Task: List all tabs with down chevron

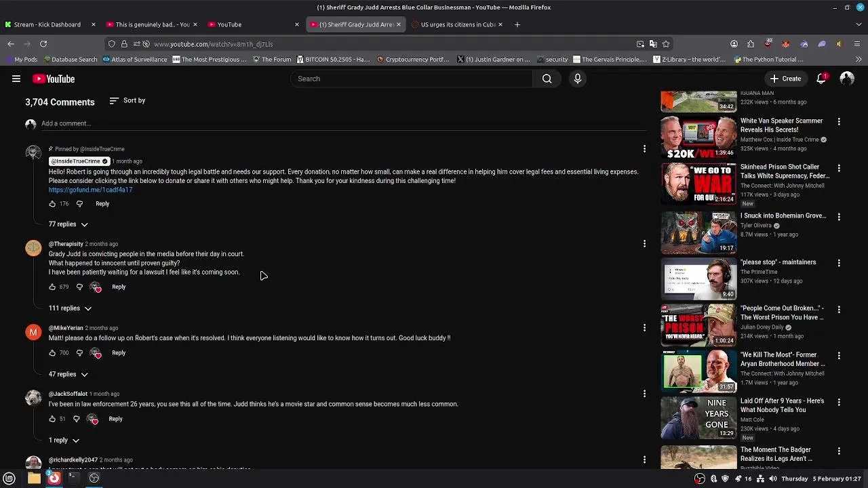Action: pyautogui.click(x=858, y=24)
